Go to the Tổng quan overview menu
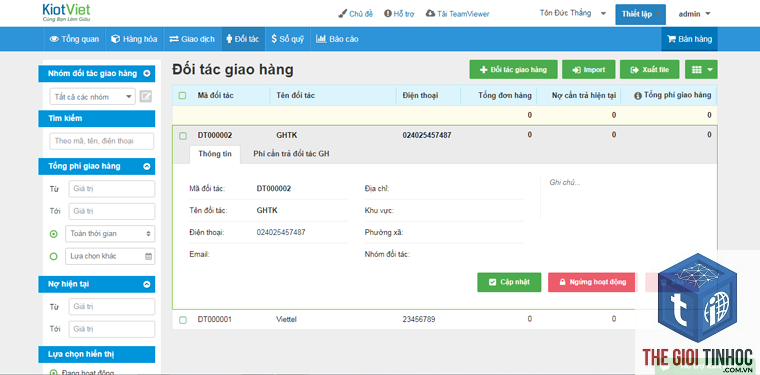The width and height of the screenshot is (760, 375). tap(74, 39)
